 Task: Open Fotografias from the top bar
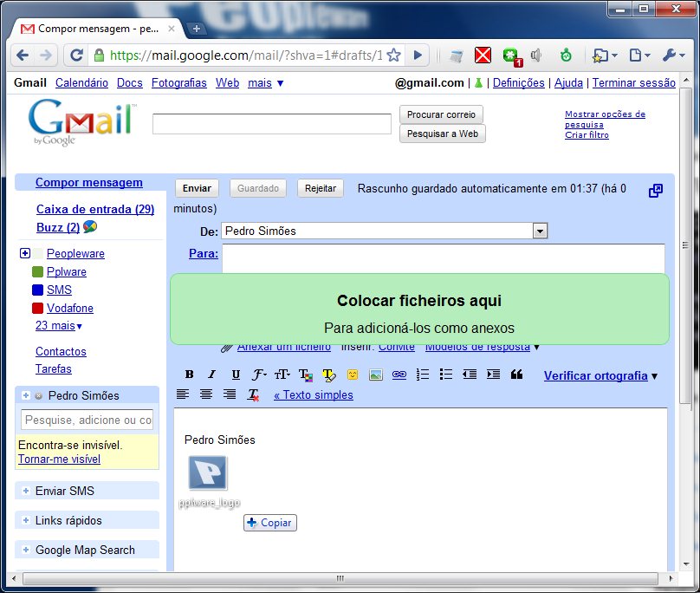pos(179,83)
